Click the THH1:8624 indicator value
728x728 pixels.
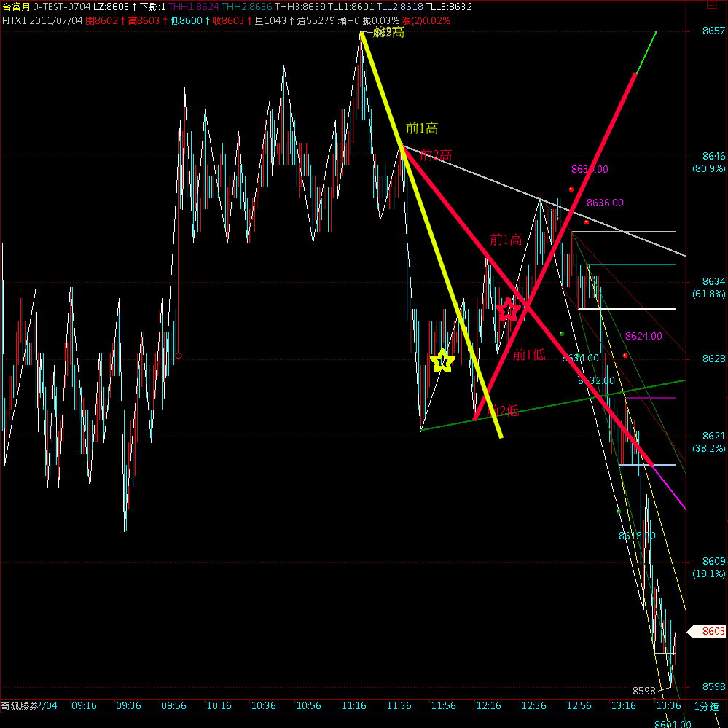pyautogui.click(x=193, y=7)
